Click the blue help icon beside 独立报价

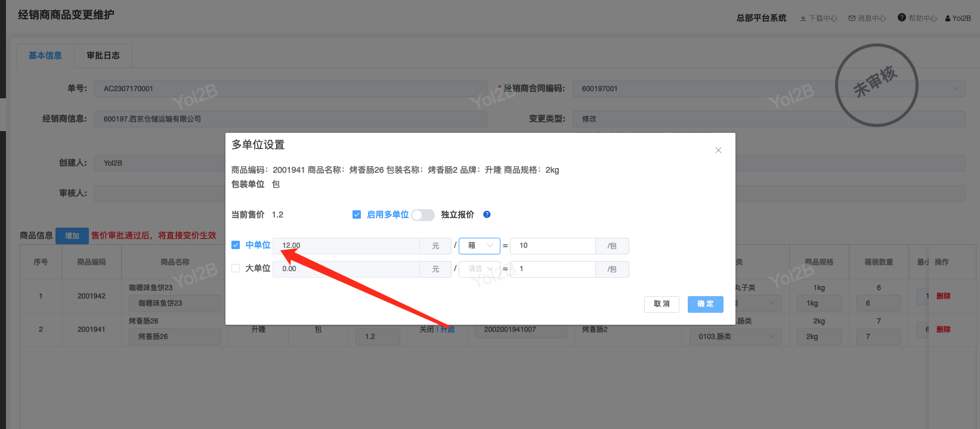pos(487,214)
